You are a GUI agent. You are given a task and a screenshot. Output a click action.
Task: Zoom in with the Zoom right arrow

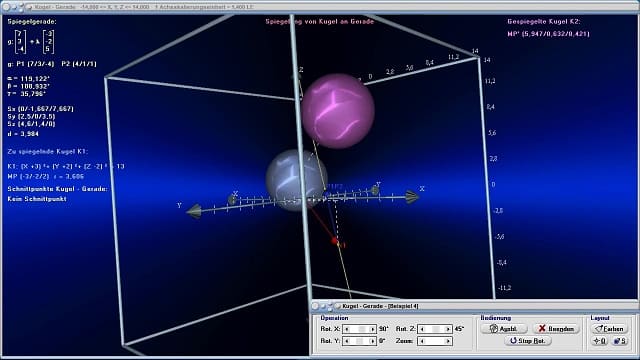pyautogui.click(x=448, y=341)
